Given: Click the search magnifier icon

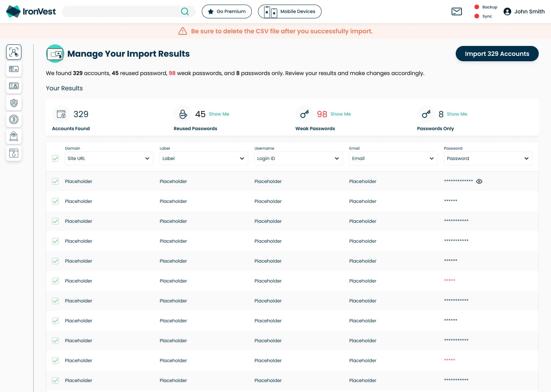Looking at the screenshot, I should coord(185,11).
